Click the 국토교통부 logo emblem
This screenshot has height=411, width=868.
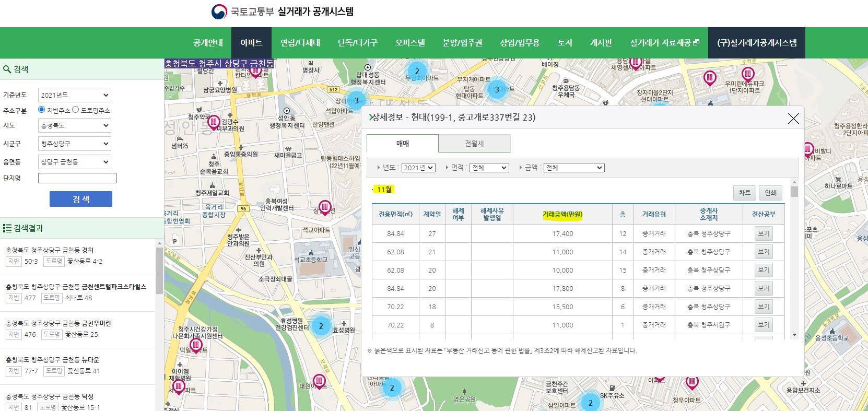[219, 12]
